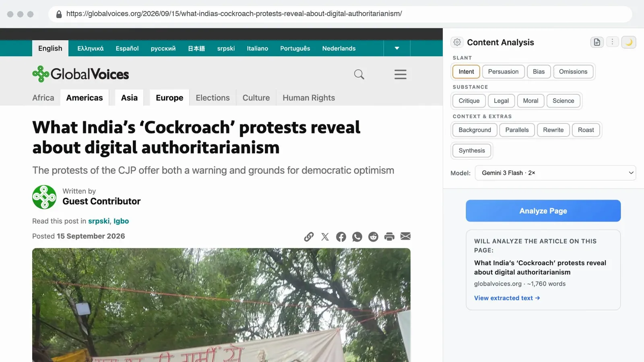Select the Moral analysis chip
The width and height of the screenshot is (644, 362).
point(530,101)
